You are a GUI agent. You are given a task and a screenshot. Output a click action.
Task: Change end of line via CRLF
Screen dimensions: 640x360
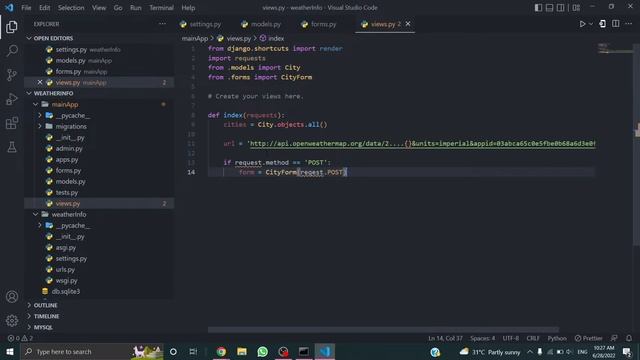(533, 338)
